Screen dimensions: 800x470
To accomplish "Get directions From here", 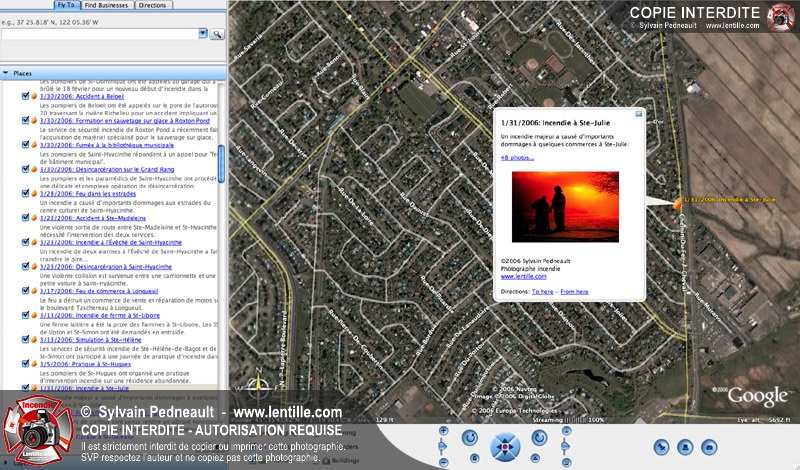I will tap(574, 292).
